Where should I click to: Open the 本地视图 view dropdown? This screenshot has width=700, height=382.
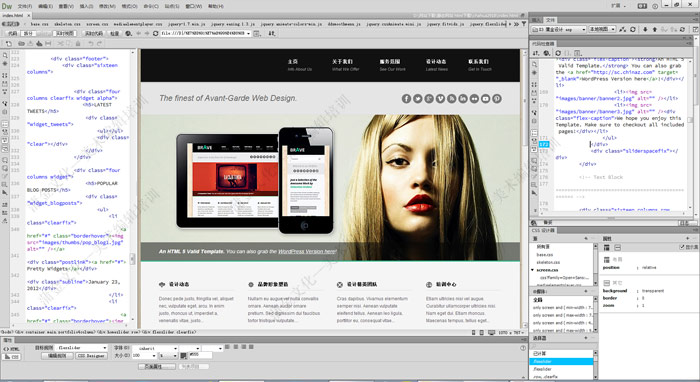point(602,29)
